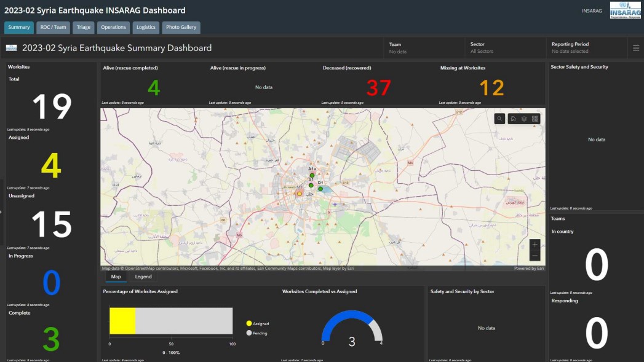Click the gauge center value 3

tap(352, 342)
